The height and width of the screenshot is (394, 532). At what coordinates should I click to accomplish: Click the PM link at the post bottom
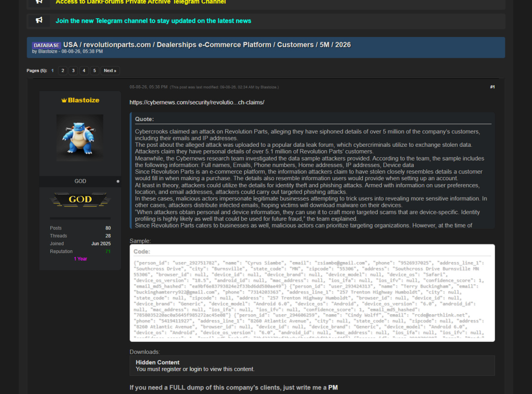coord(333,388)
